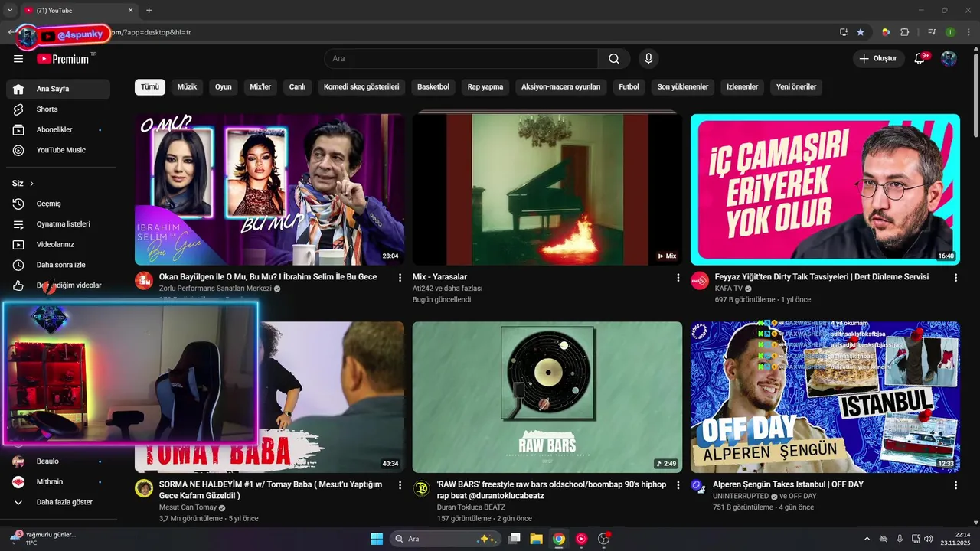Click the search magnifier button
The image size is (980, 551).
click(614, 59)
